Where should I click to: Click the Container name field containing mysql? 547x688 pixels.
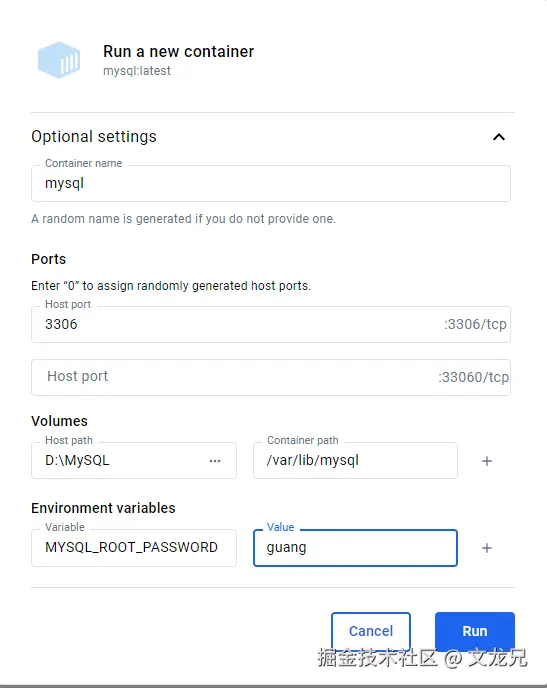click(271, 183)
